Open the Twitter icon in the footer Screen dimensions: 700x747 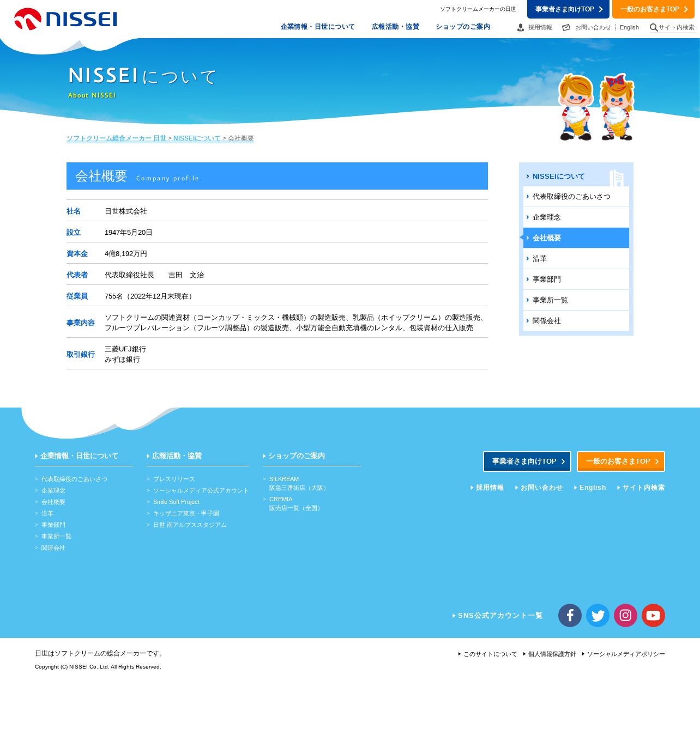click(598, 616)
